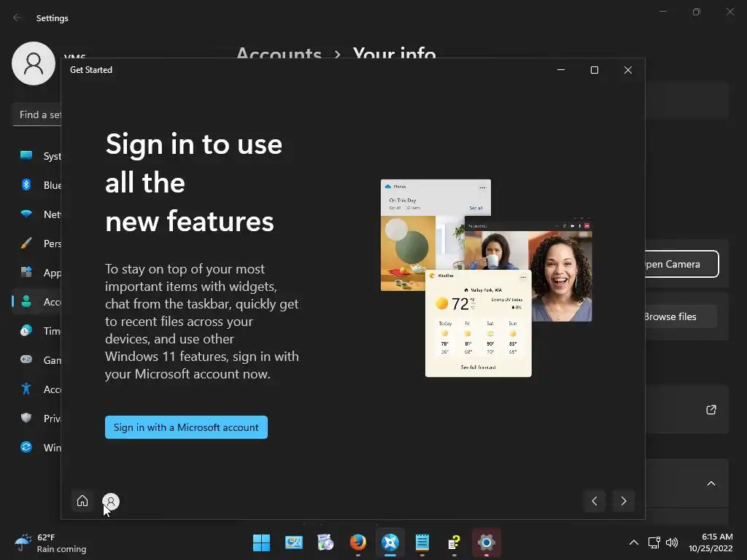Open Firefox from the taskbar
747x560 pixels.
[x=357, y=542]
